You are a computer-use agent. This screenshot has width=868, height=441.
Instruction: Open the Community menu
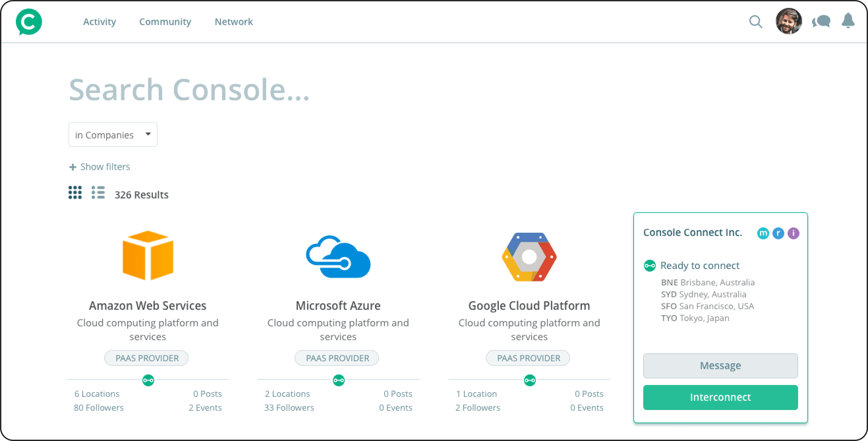[165, 22]
